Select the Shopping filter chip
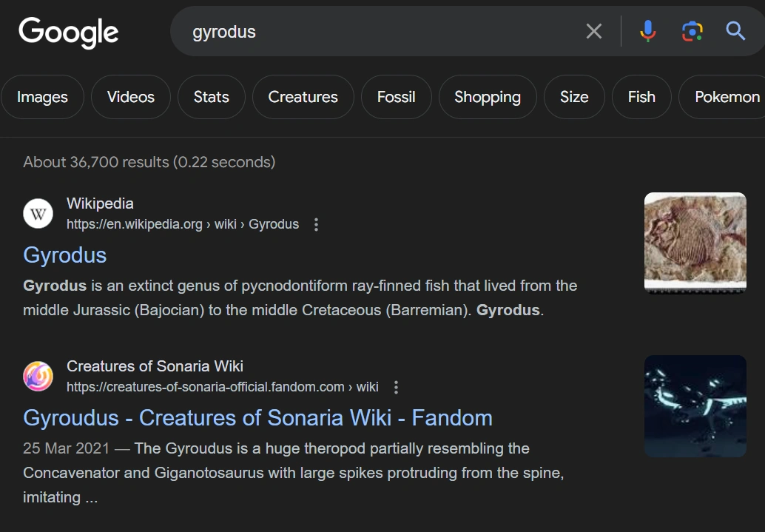Image resolution: width=765 pixels, height=532 pixels. coord(488,97)
